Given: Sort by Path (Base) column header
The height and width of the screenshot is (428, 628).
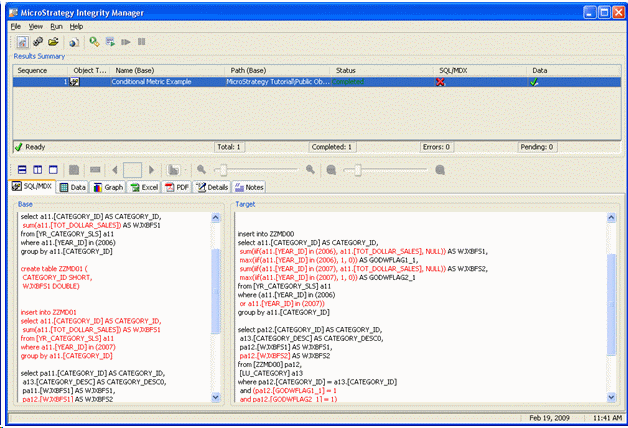Looking at the screenshot, I should (278, 70).
